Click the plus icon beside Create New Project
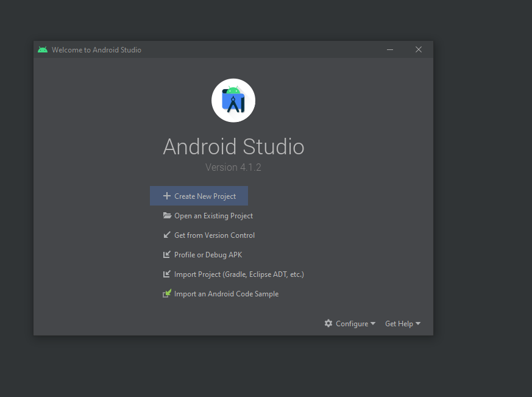Viewport: 532px width, 397px height. [167, 196]
